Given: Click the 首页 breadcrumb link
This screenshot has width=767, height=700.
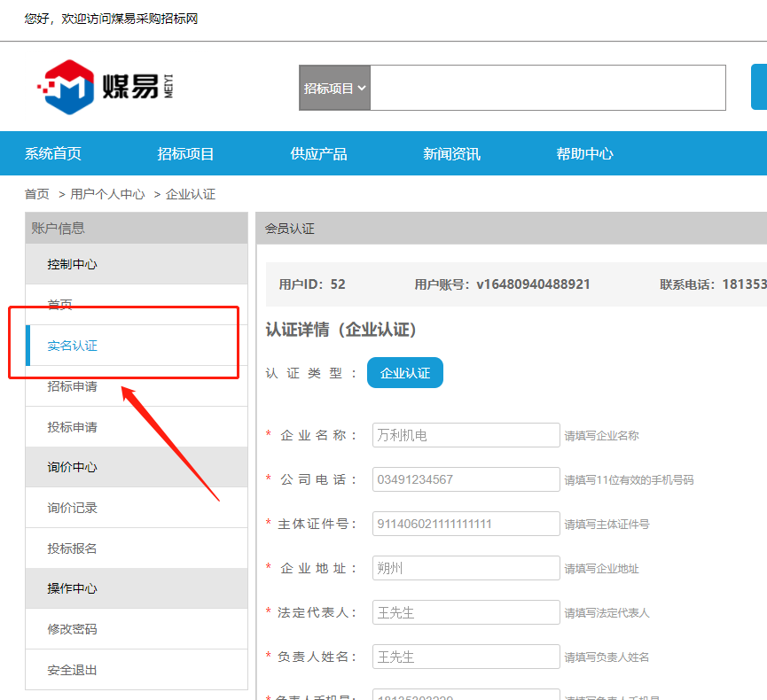Looking at the screenshot, I should (37, 194).
